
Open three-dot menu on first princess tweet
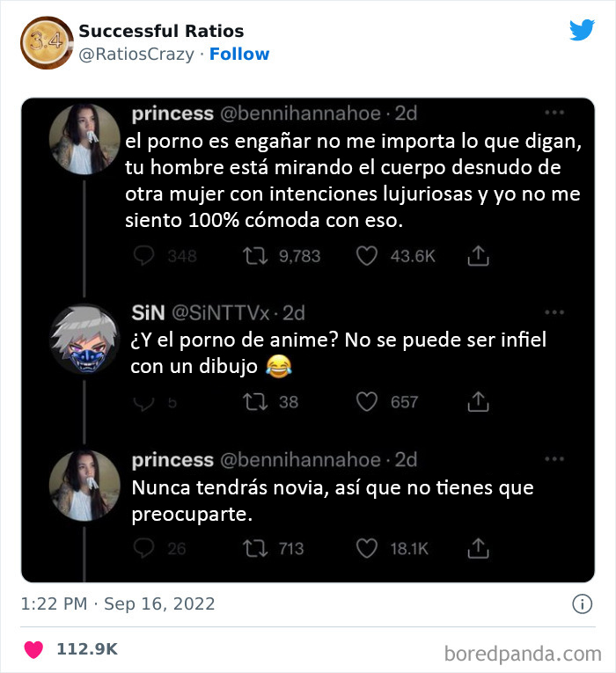point(554,113)
